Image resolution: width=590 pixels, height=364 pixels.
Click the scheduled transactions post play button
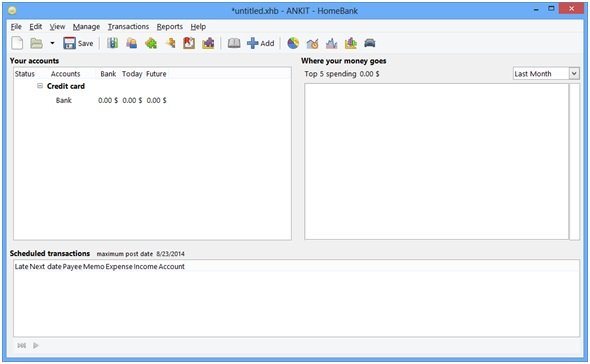(36, 345)
